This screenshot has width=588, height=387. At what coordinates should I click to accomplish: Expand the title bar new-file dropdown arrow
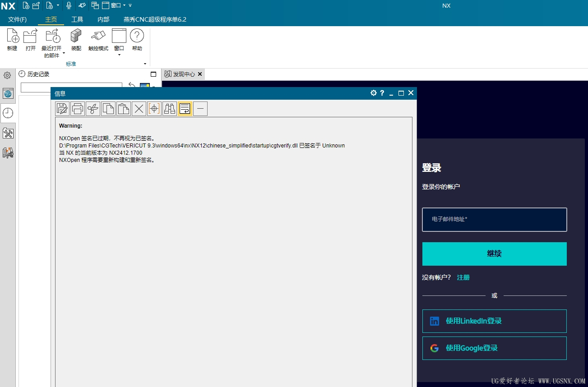(x=58, y=5)
